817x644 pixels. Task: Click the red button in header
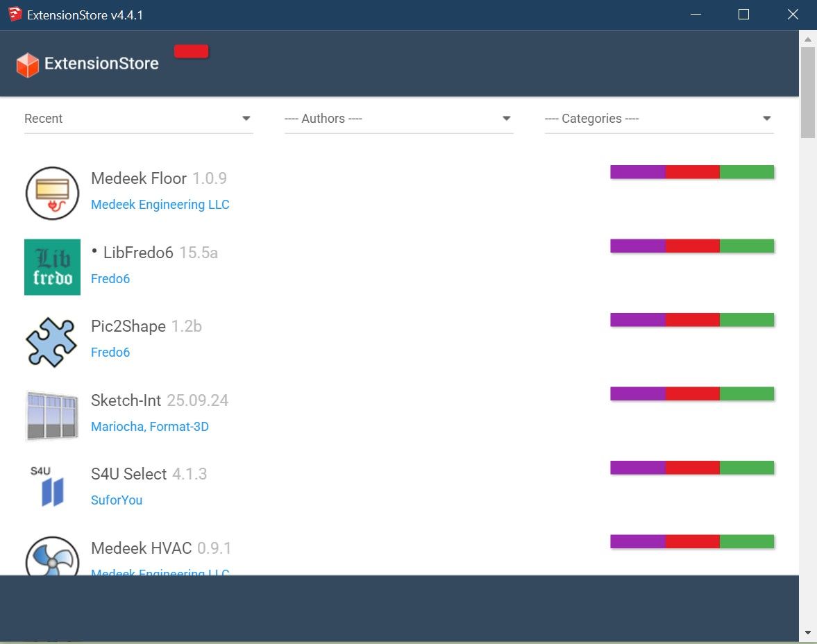click(x=191, y=51)
